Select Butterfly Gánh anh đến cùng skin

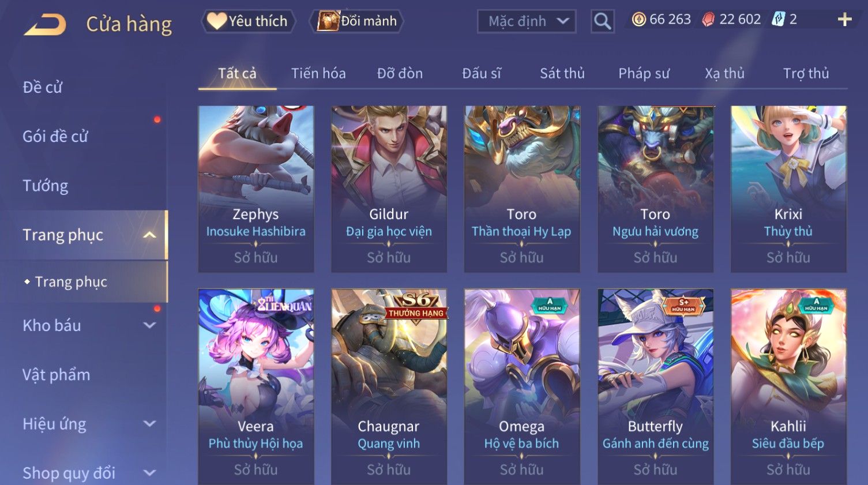(x=655, y=386)
